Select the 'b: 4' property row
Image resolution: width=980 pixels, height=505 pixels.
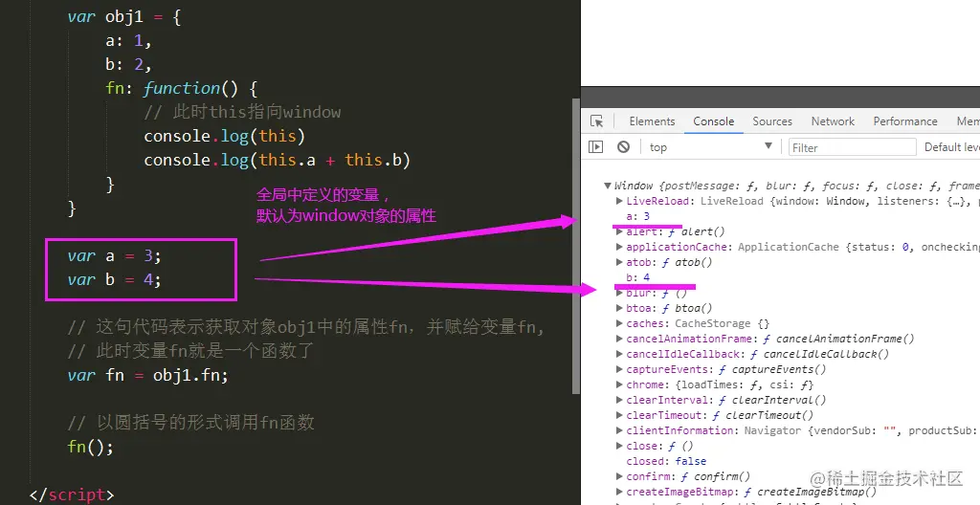pos(638,277)
